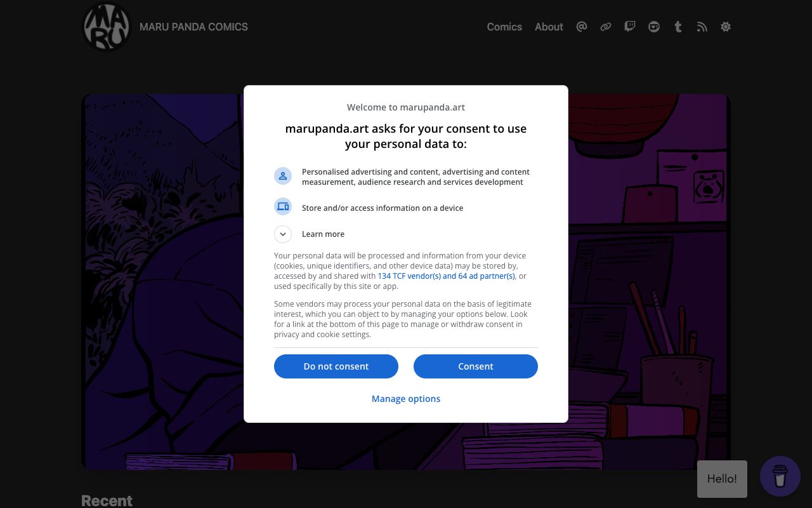Open the Ko-fi cup icon link
The width and height of the screenshot is (812, 508).
tap(654, 27)
